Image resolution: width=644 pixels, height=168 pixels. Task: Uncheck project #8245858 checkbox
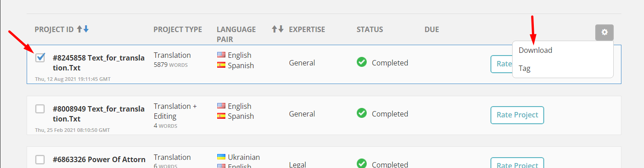click(40, 58)
